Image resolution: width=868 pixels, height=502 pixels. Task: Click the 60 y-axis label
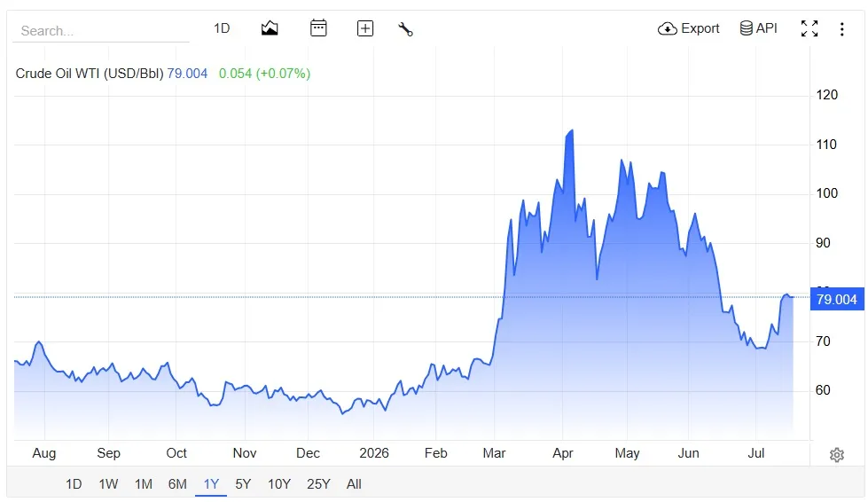coord(823,390)
